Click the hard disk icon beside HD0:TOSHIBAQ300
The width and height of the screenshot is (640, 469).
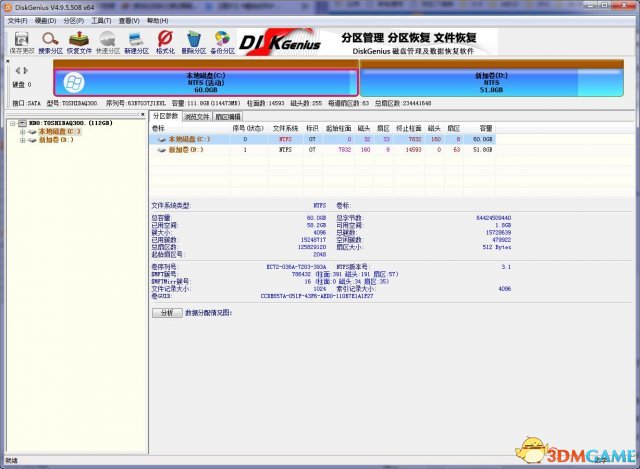click(x=22, y=123)
